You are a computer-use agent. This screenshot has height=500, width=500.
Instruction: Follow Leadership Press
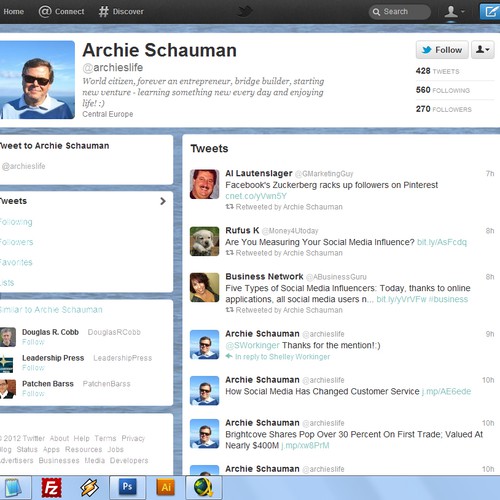pyautogui.click(x=33, y=368)
